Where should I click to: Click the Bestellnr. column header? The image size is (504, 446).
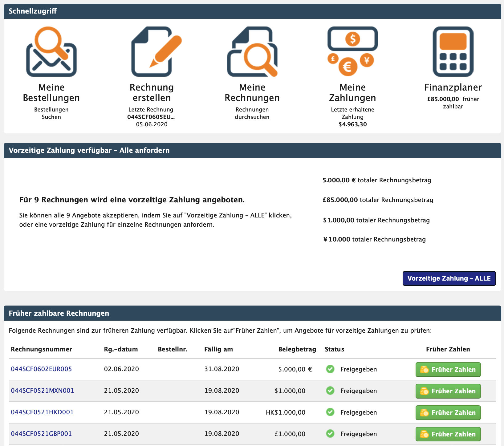(x=173, y=349)
